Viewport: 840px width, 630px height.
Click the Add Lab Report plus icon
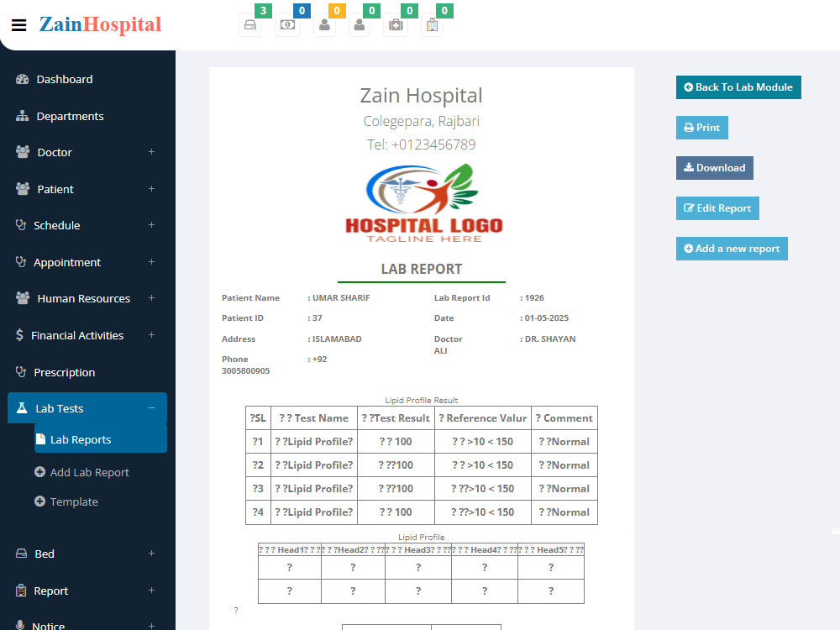tap(39, 472)
